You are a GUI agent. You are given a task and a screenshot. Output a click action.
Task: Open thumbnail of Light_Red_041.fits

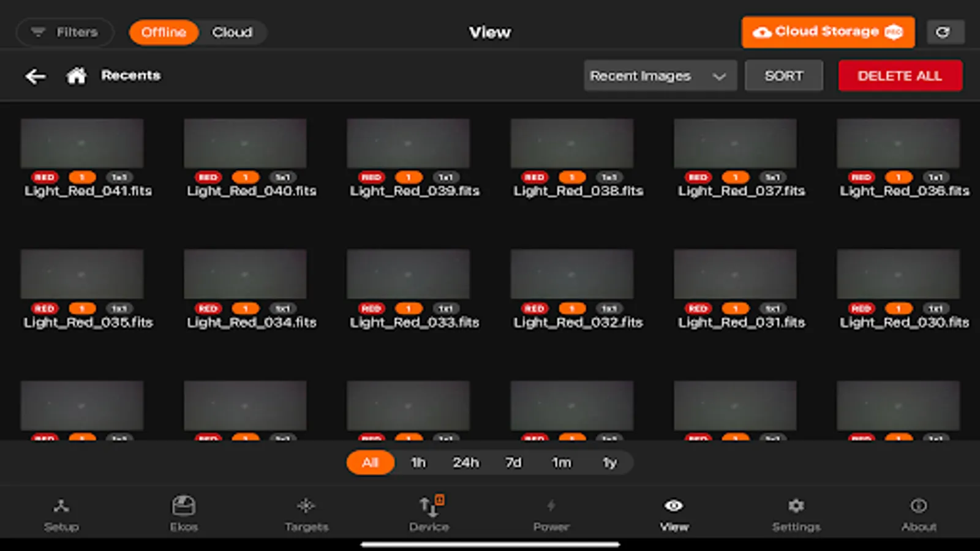(82, 143)
